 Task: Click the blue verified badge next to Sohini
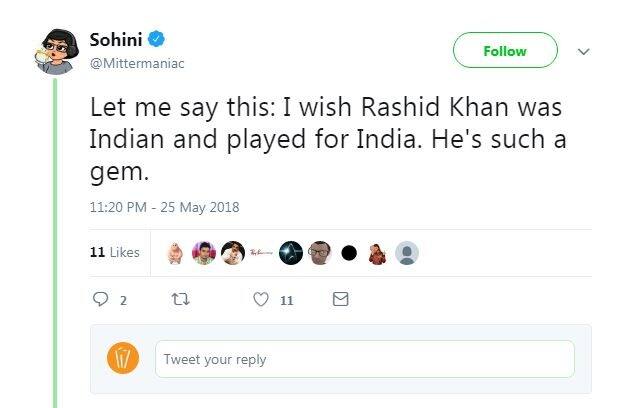tap(156, 40)
